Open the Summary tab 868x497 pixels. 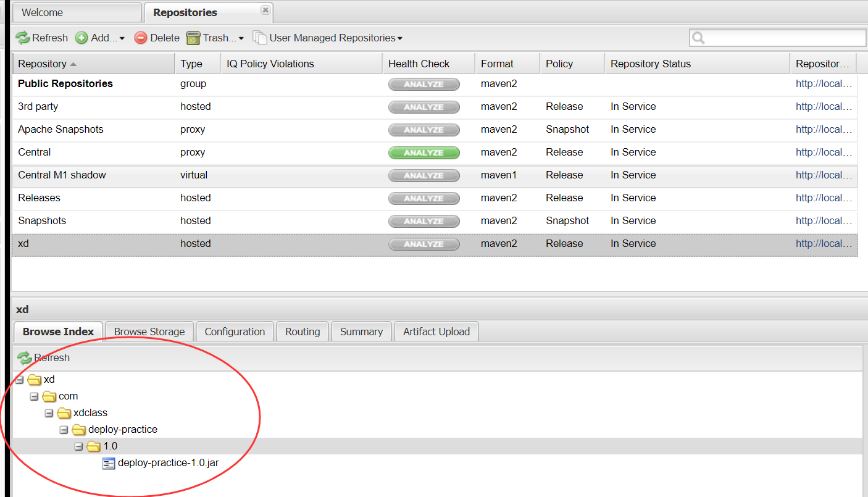(361, 332)
